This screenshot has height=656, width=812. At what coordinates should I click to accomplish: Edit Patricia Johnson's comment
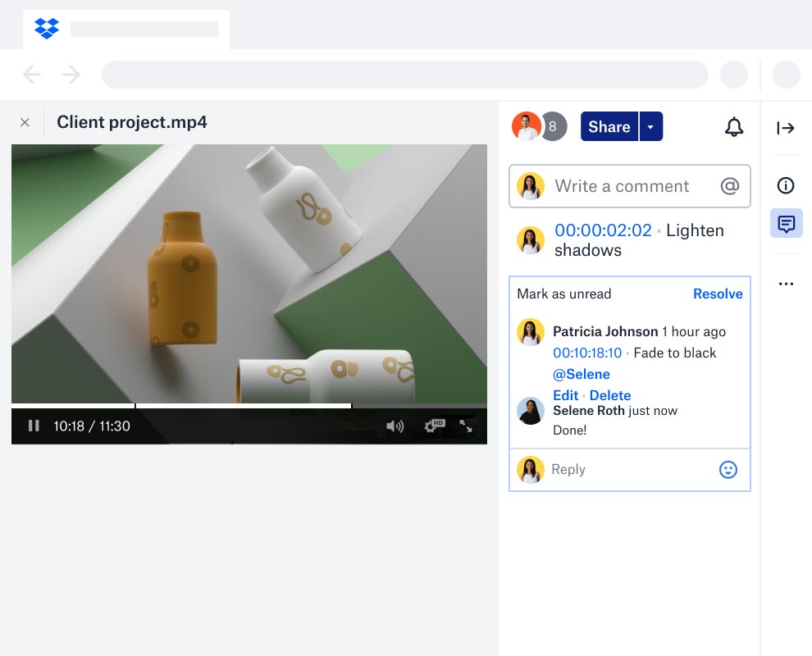[x=565, y=395]
